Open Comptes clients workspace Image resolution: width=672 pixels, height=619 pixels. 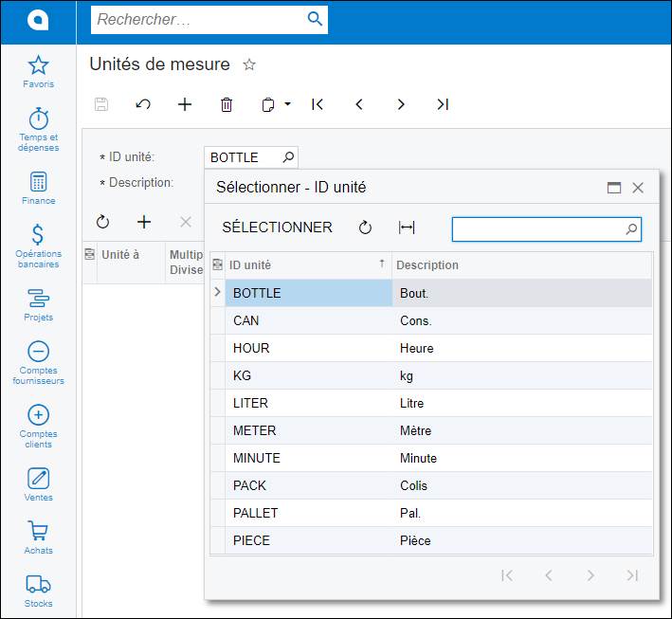(38, 427)
